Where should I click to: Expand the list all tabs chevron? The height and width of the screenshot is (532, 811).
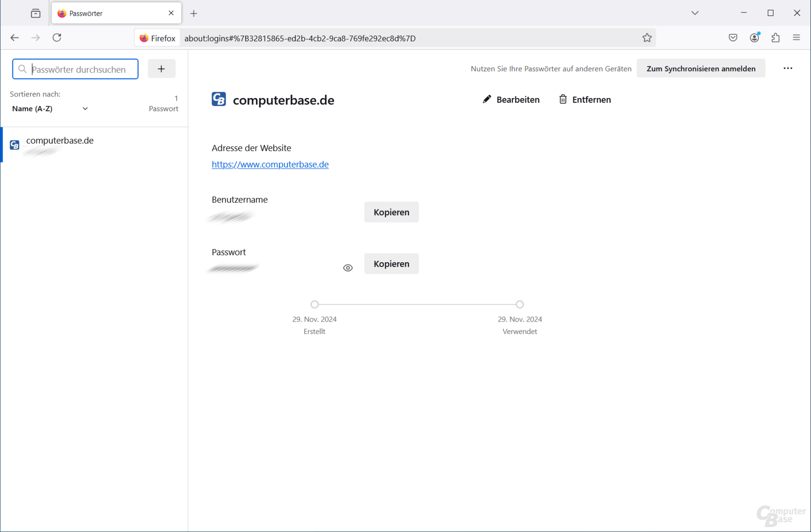695,13
